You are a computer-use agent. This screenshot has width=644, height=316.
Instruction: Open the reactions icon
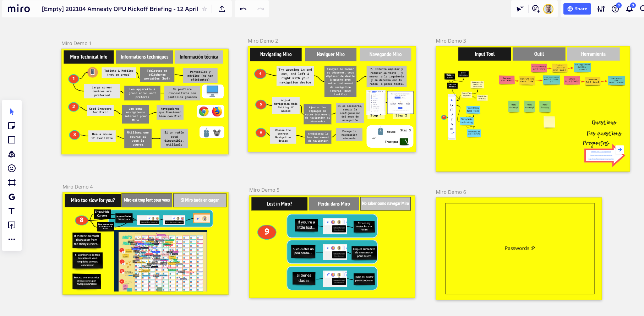pos(536,9)
